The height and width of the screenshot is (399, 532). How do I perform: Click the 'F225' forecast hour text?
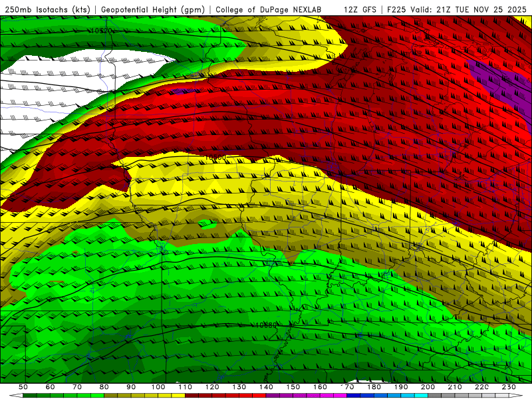396,10
